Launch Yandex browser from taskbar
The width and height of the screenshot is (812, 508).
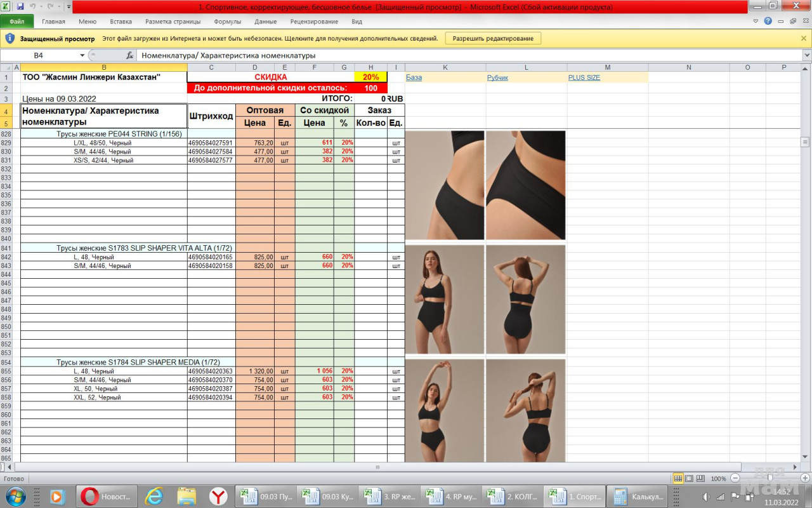point(219,496)
